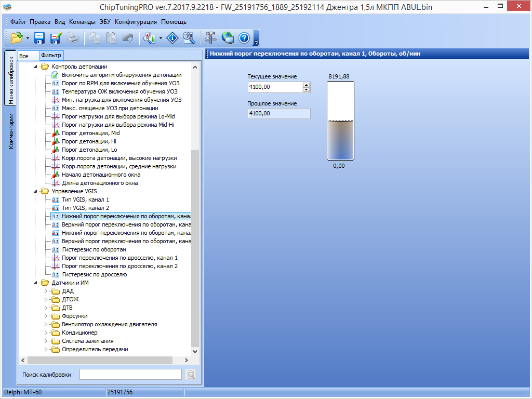Click the undo arrow icon
Image resolution: width=532 pixels, height=399 pixels.
click(x=128, y=37)
